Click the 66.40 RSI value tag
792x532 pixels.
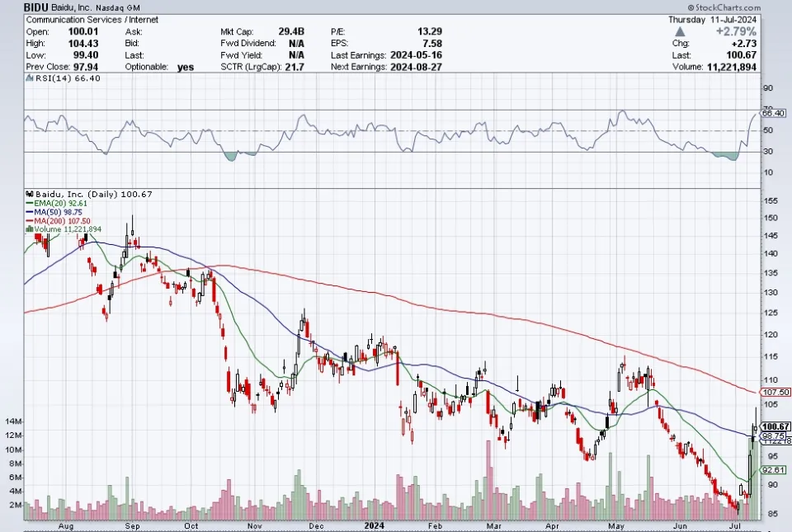(775, 113)
